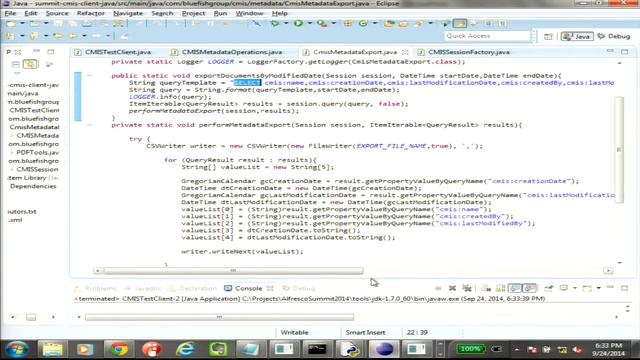
Task: Open the File menu
Action: [10, 13]
